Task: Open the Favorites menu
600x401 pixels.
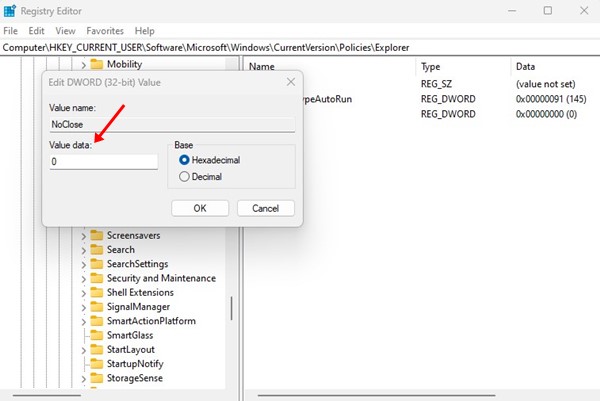Action: [x=105, y=31]
